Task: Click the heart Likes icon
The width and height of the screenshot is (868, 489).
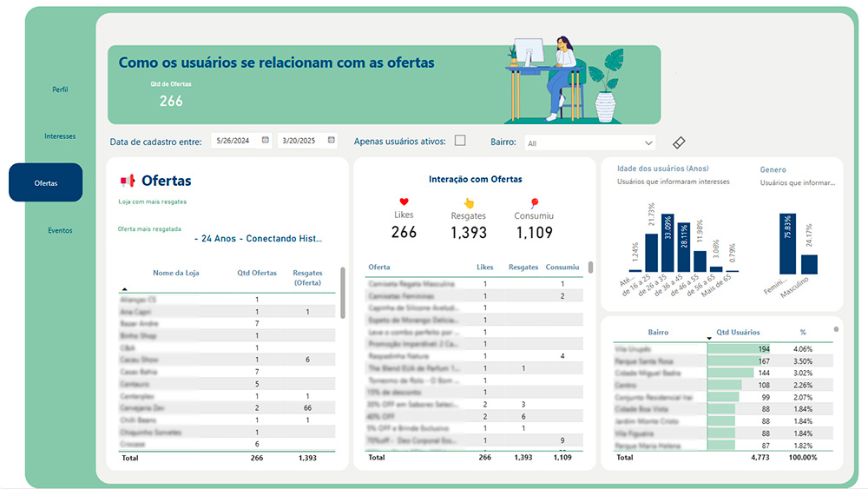Action: tap(404, 202)
